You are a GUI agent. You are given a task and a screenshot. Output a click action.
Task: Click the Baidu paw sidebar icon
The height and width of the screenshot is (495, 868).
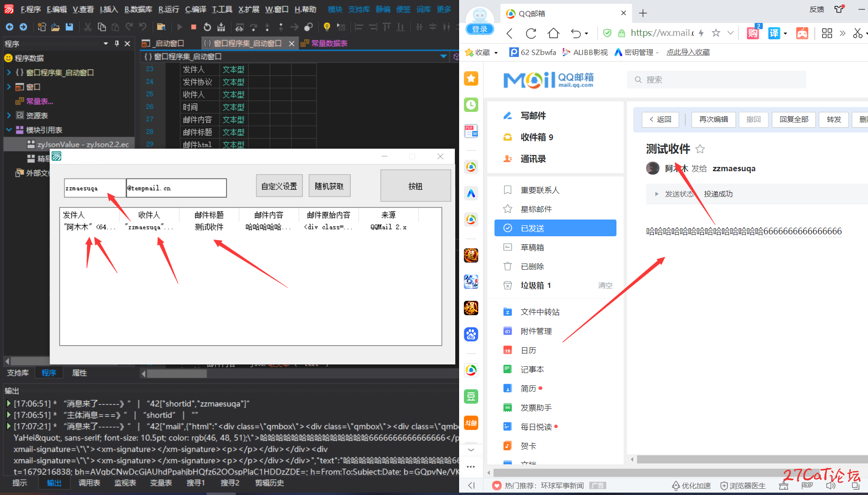coord(471,334)
